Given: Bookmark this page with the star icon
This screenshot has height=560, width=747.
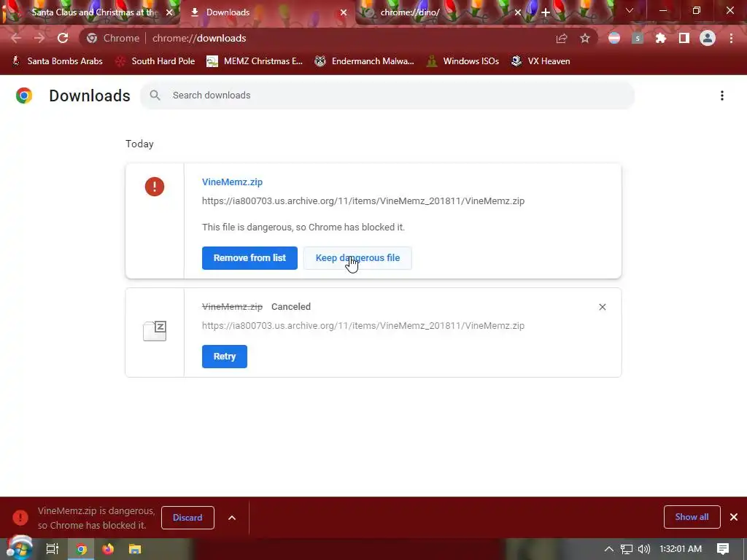Looking at the screenshot, I should 585,38.
